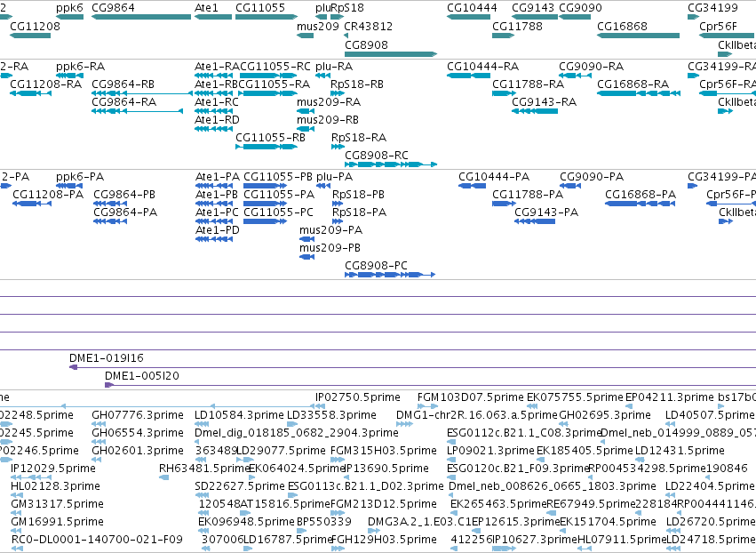The image size is (756, 553).
Task: Select the CG9864 gene label in top track
Action: [x=113, y=8]
